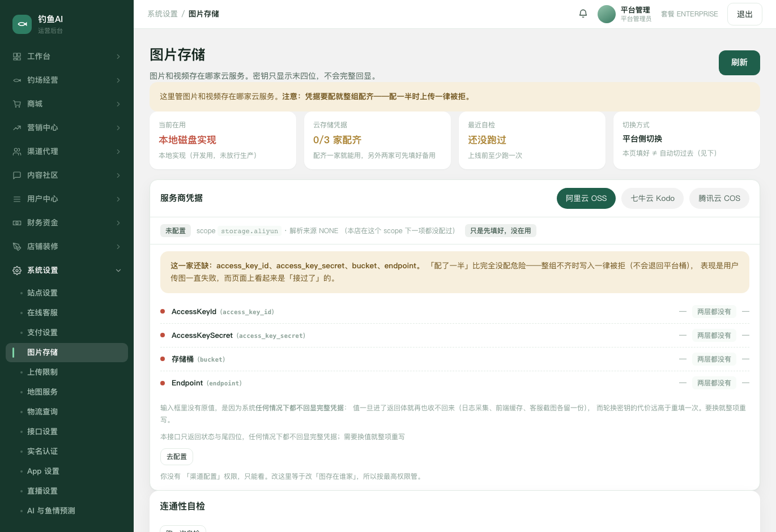Click the 去配置 button

pyautogui.click(x=177, y=457)
